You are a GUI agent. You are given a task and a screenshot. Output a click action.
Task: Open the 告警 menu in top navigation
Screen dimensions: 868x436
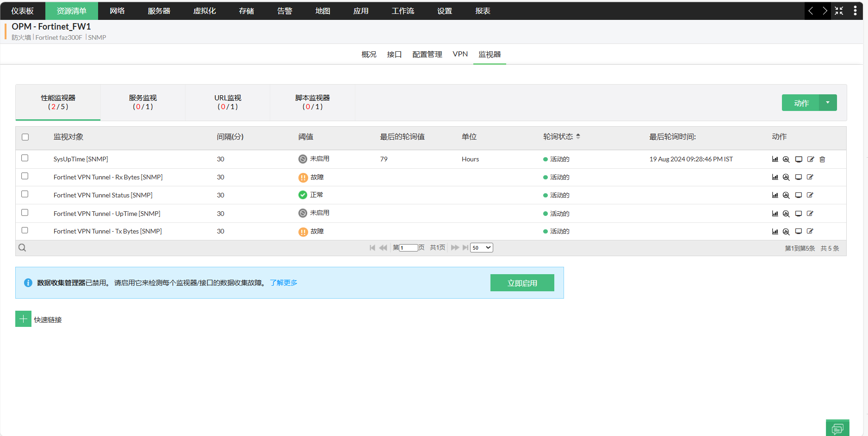coord(285,11)
